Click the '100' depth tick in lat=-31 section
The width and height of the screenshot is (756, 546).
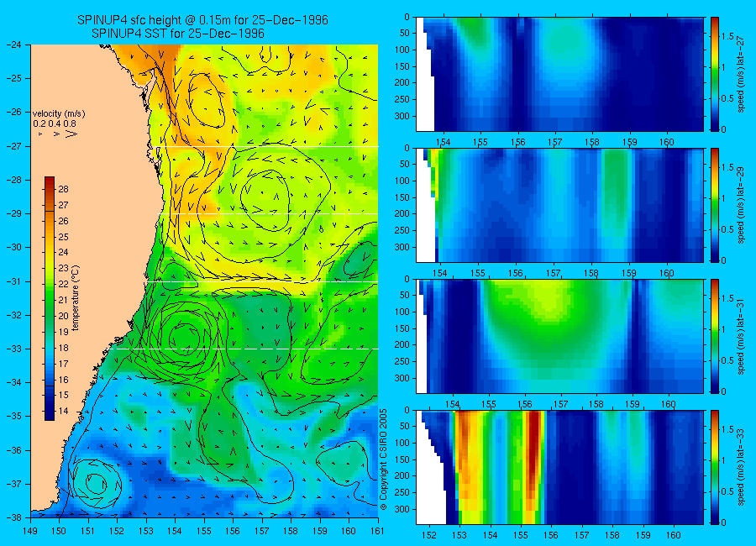click(402, 312)
